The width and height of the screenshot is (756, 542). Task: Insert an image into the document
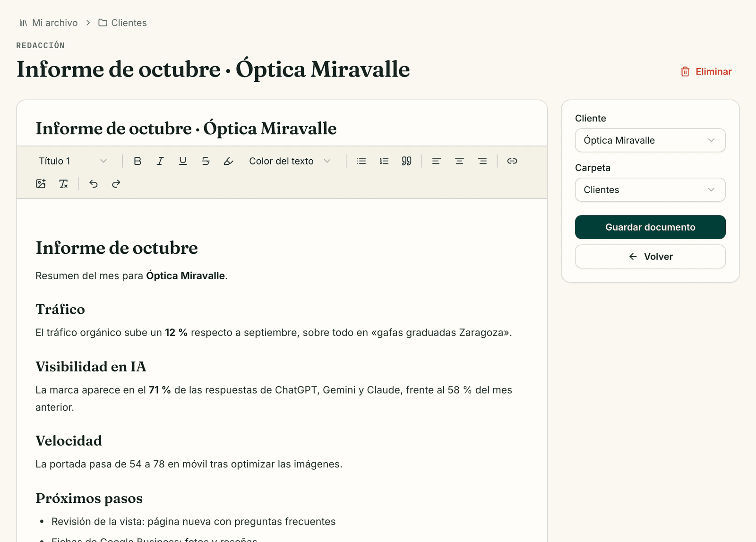pos(41,184)
